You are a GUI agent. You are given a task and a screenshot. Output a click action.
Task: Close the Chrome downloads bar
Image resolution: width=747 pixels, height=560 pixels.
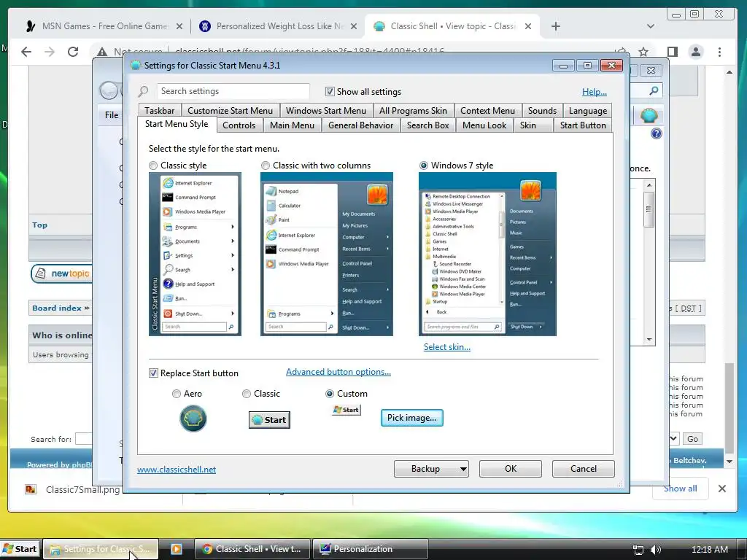click(x=721, y=488)
